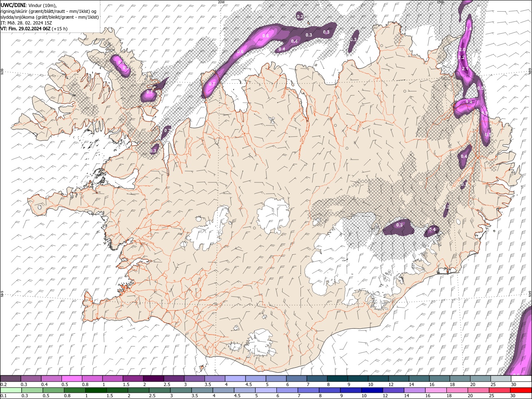
Task: Click the 0.2 precipitation value above the northern band
Action: (x=300, y=17)
